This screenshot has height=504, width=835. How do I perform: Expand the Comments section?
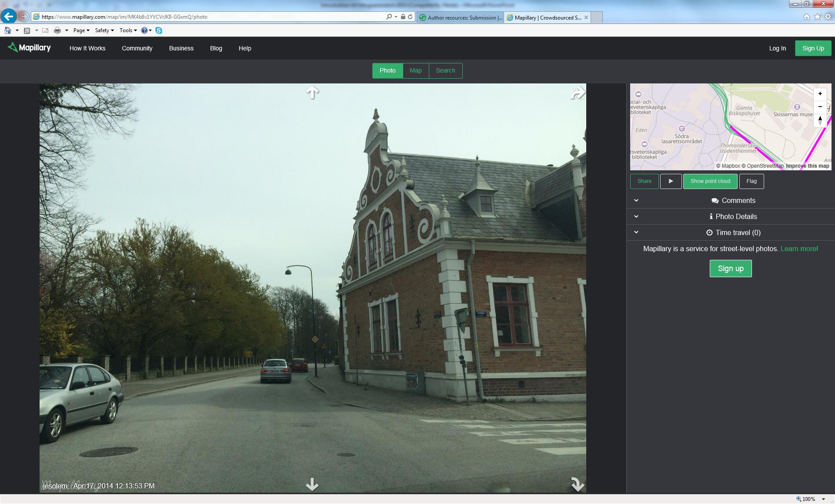tap(636, 200)
